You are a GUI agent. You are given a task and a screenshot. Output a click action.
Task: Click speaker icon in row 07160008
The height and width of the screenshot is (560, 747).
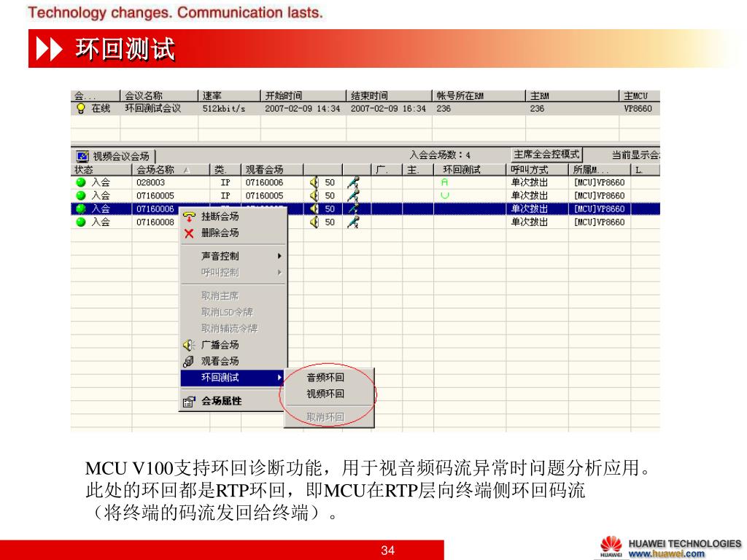[314, 222]
